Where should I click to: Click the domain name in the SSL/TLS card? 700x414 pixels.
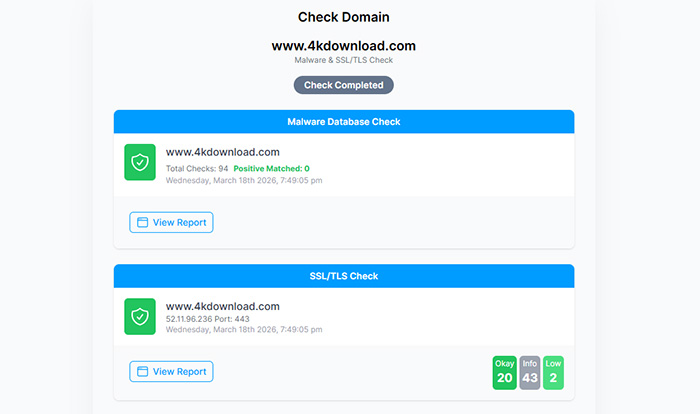tap(223, 306)
